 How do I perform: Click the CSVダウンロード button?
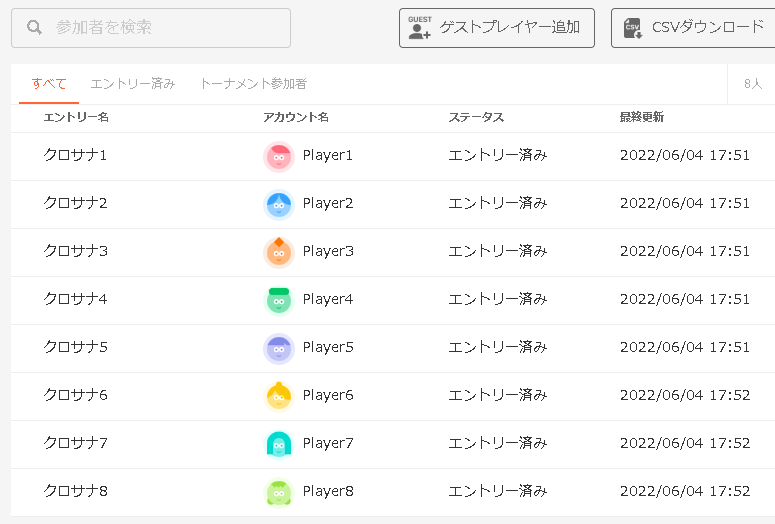pos(693,28)
